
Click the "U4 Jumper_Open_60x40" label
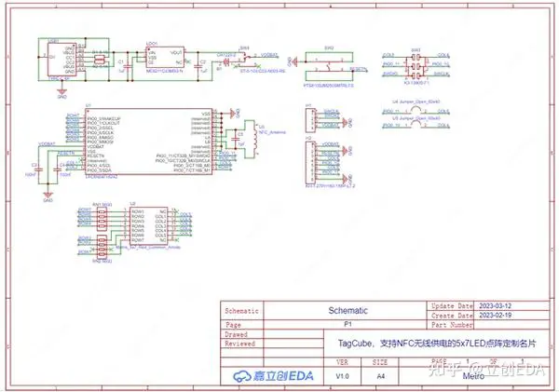(416, 101)
